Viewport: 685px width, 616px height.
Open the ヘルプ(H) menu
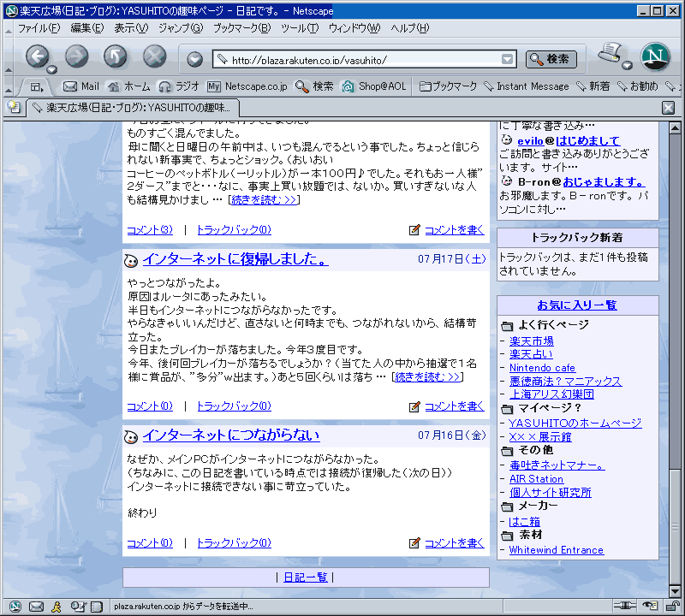click(410, 28)
